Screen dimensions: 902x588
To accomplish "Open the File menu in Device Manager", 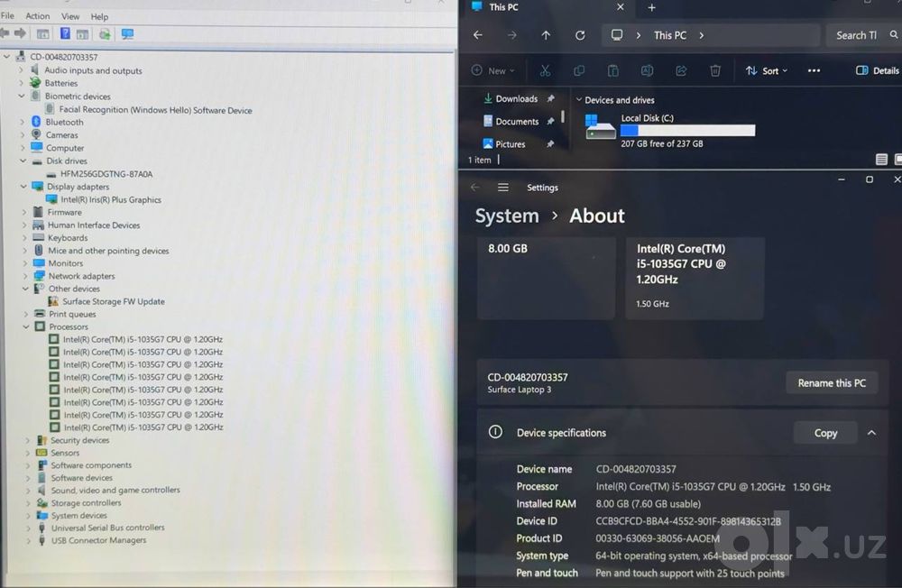I will [7, 16].
